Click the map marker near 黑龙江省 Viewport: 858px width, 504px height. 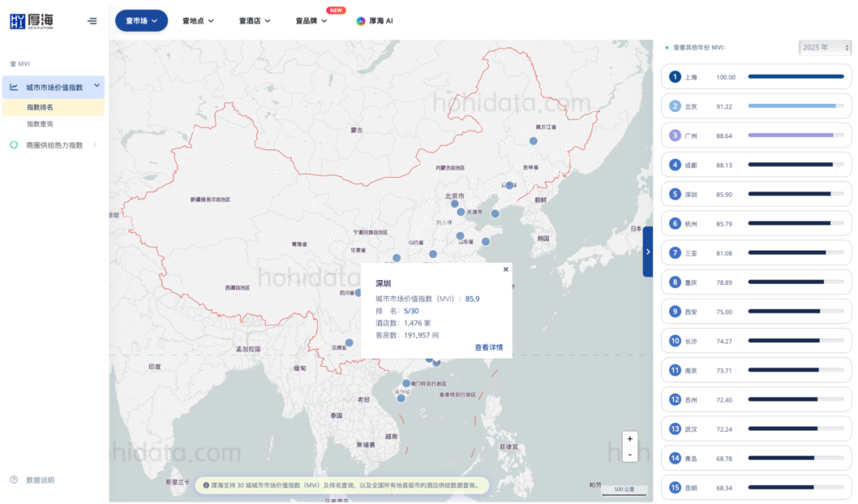534,141
